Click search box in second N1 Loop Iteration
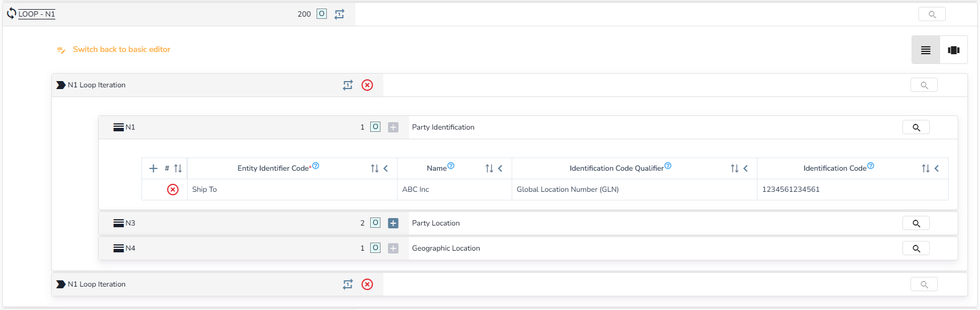Screen dimensions: 980x310 tap(924, 284)
